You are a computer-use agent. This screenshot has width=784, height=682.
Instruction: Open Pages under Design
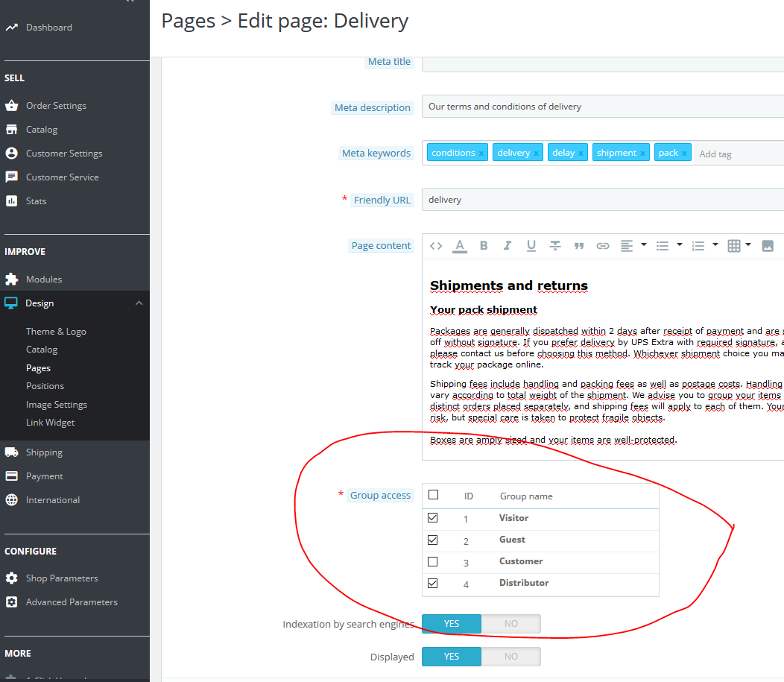pos(39,368)
